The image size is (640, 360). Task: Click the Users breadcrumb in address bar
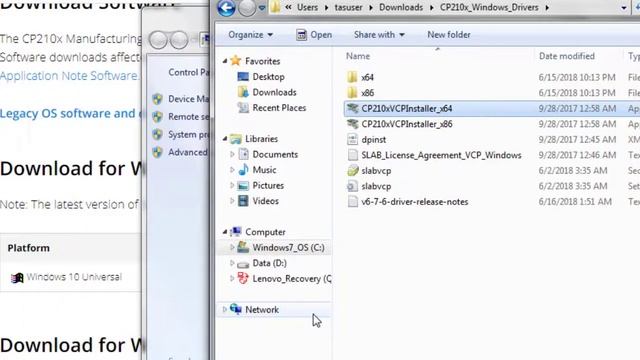coord(307,7)
